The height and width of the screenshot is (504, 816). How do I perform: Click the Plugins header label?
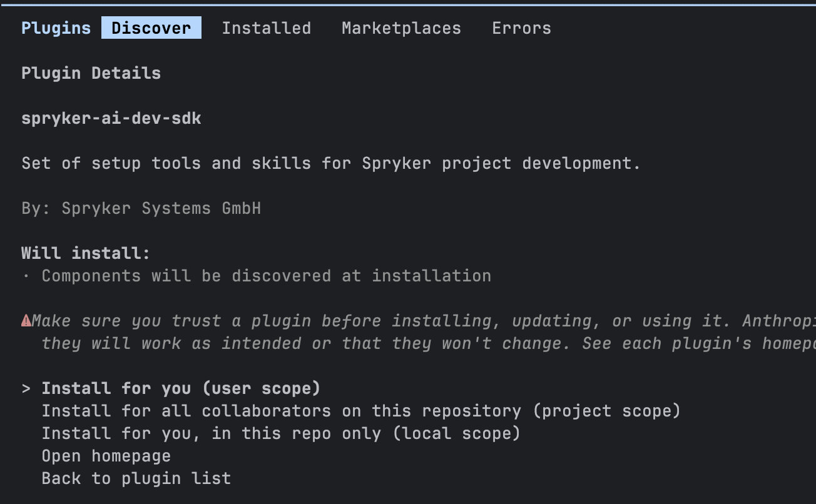(56, 28)
